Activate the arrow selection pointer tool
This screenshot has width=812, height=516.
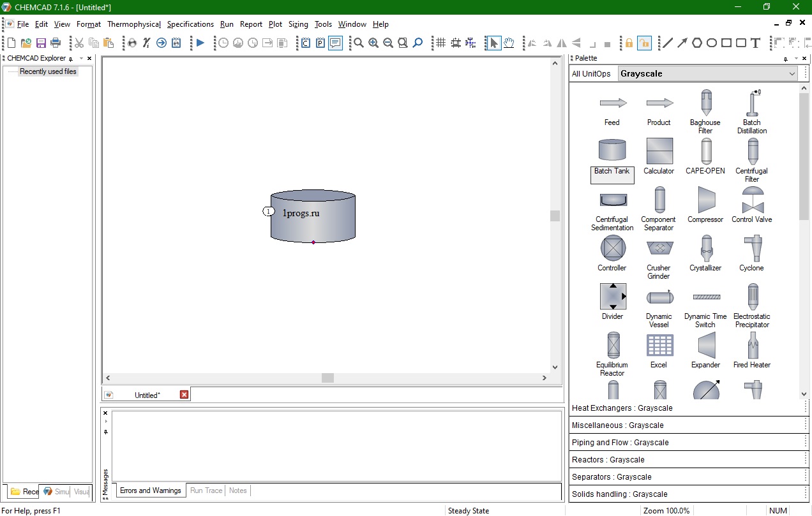[493, 43]
